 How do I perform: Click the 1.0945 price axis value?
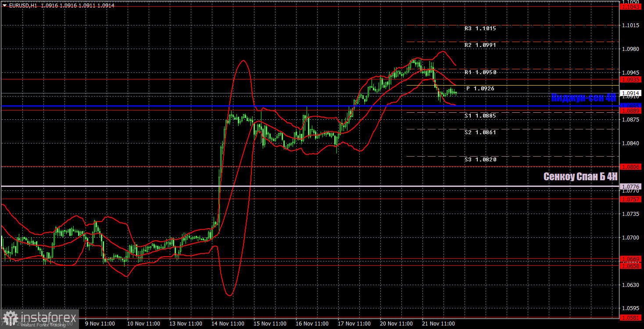coord(631,73)
